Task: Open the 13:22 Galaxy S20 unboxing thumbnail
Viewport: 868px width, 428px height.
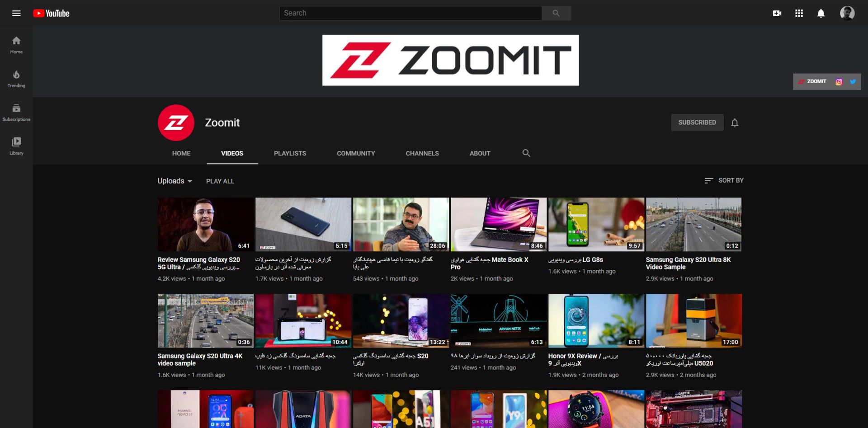Action: [x=401, y=321]
